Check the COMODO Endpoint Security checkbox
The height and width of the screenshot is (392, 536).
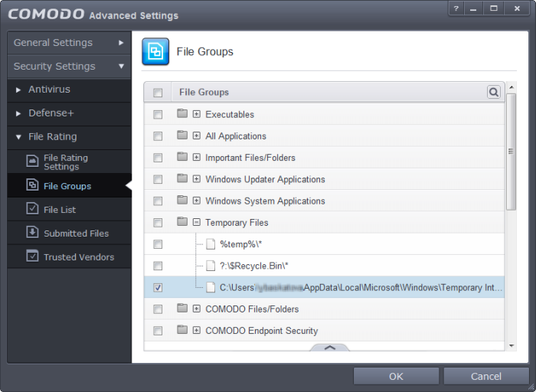tap(158, 331)
